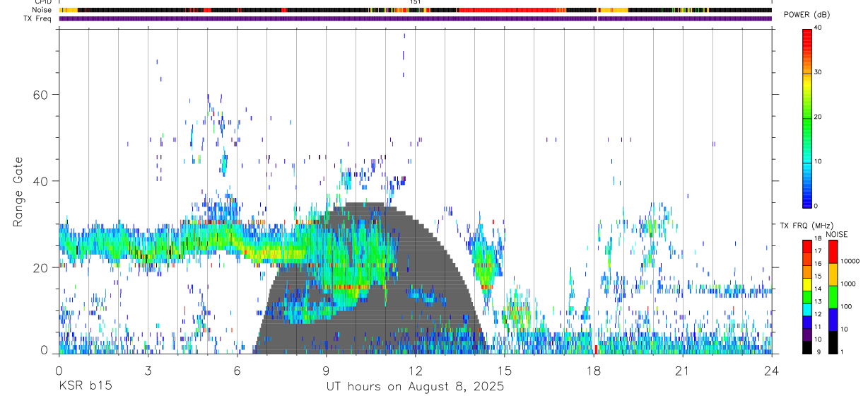Click the KSR b15 radar beam label
868x401 pixels.
point(85,386)
